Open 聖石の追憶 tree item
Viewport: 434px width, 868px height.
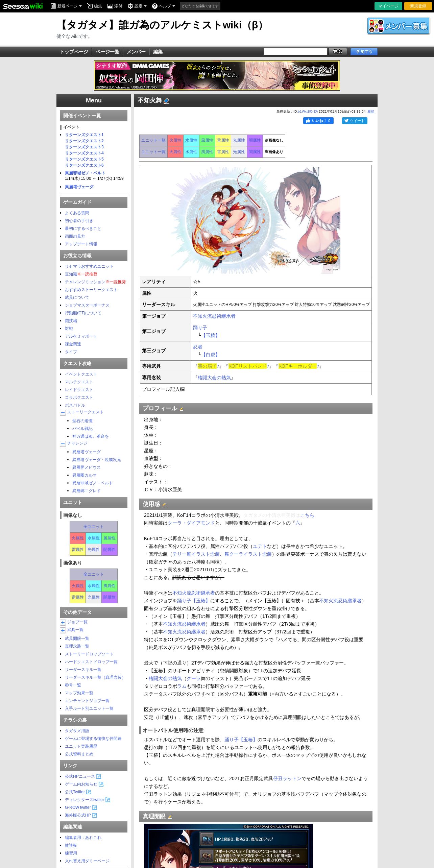pyautogui.click(x=82, y=421)
